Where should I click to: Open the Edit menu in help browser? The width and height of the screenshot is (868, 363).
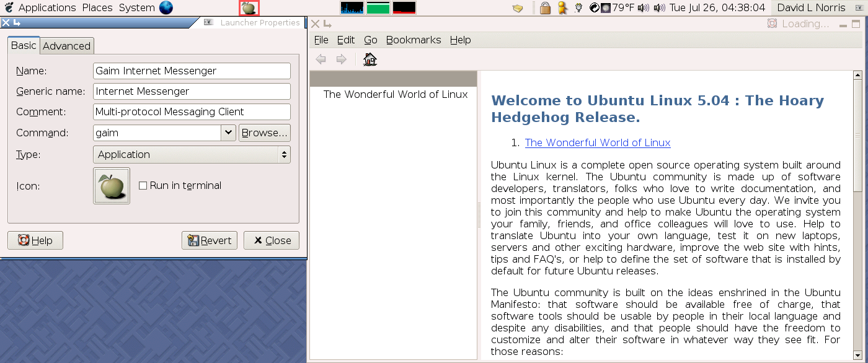point(345,40)
